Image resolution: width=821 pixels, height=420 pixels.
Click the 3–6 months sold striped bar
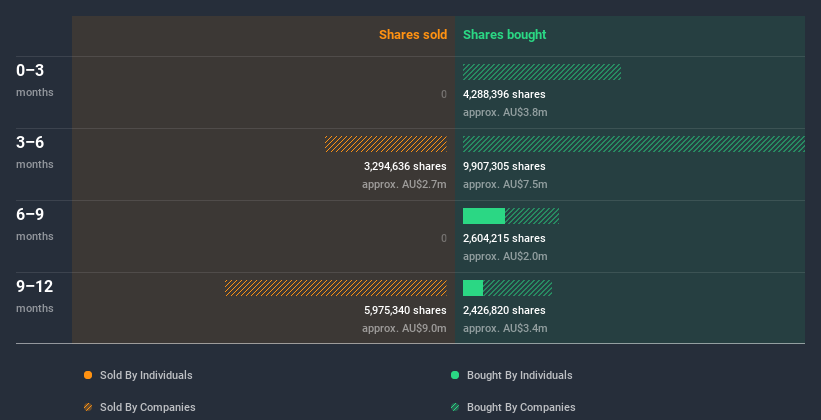coord(386,144)
